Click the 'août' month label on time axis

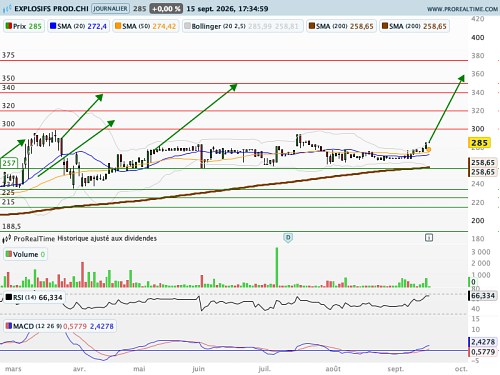(333, 369)
